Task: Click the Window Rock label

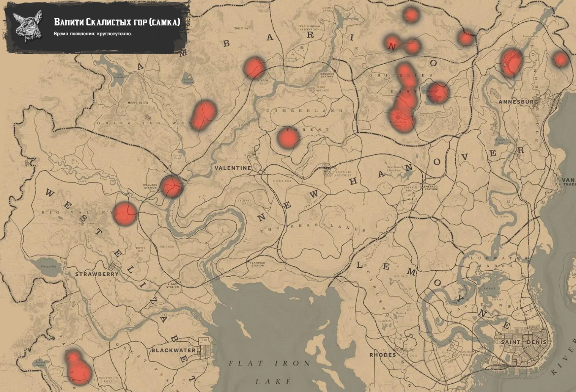Action: pyautogui.click(x=263, y=82)
